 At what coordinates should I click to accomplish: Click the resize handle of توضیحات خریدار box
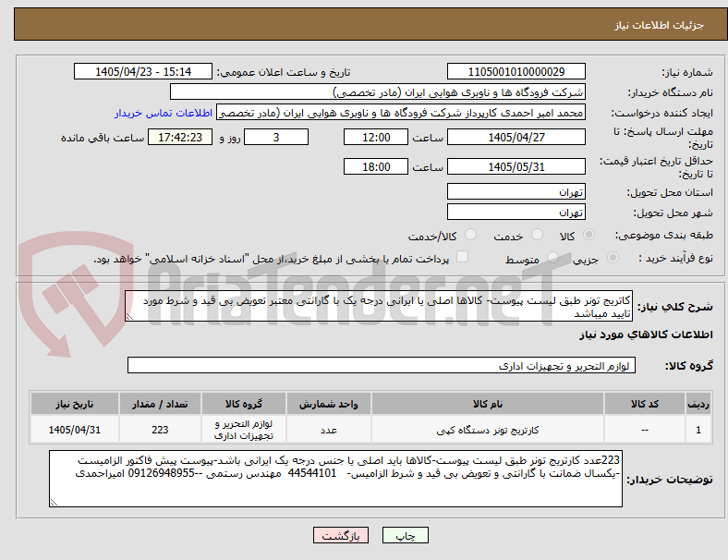(54, 503)
